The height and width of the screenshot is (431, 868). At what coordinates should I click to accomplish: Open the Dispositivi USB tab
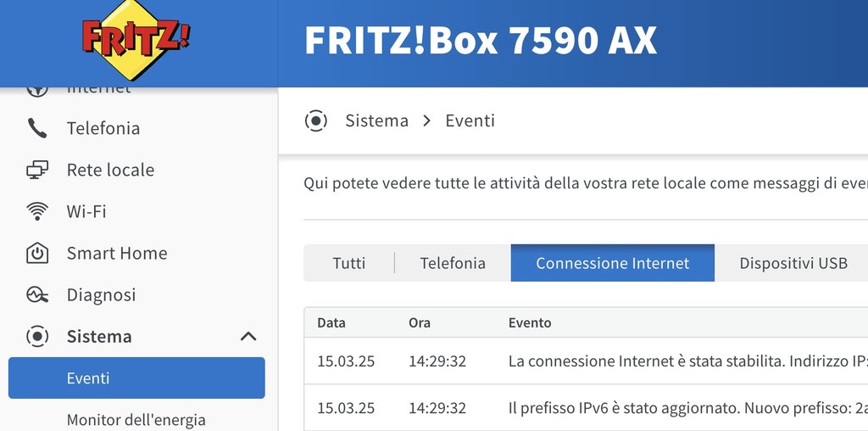coord(793,263)
